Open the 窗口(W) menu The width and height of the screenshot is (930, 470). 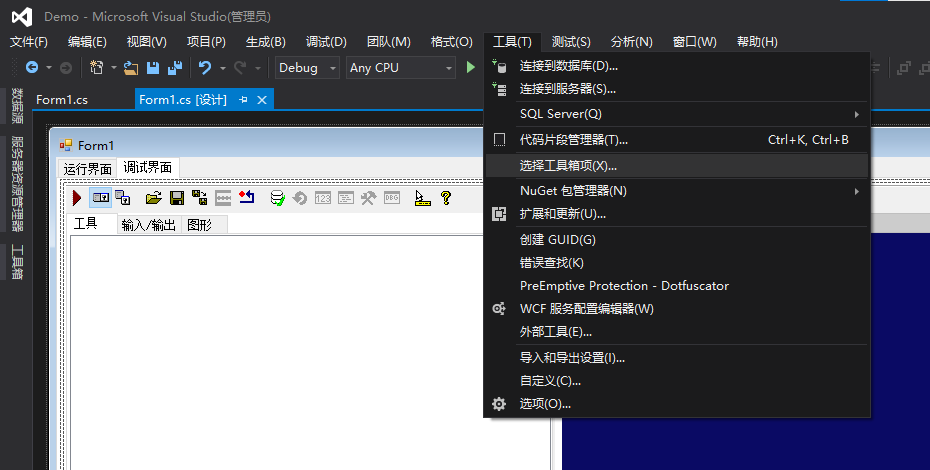click(695, 42)
